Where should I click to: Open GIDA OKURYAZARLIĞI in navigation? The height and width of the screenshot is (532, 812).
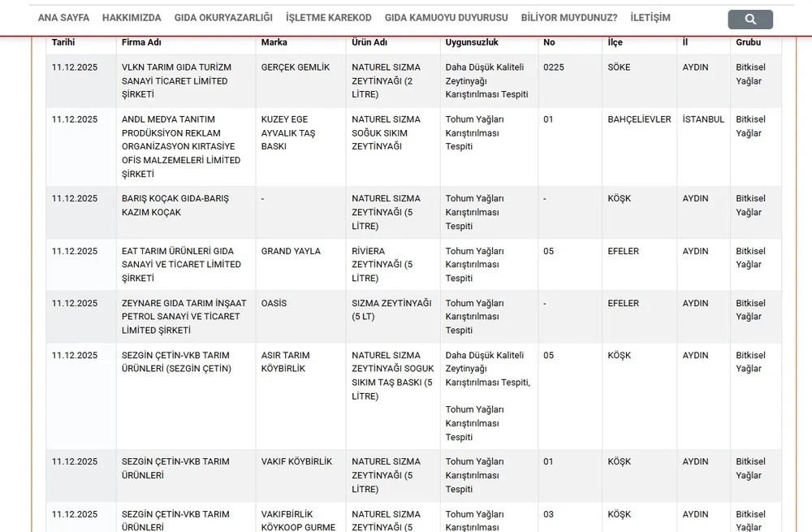223,18
